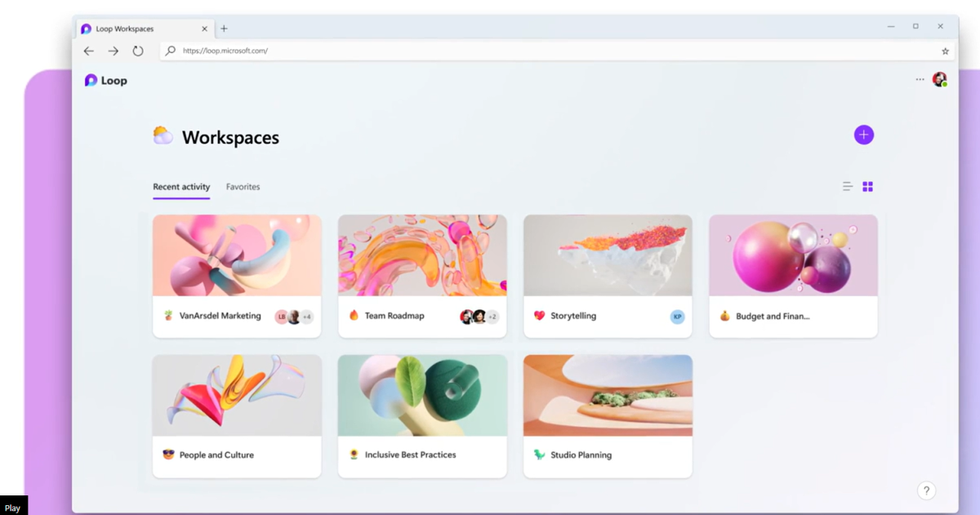This screenshot has width=980, height=515.
Task: Switch to grid view layout
Action: pyautogui.click(x=868, y=187)
